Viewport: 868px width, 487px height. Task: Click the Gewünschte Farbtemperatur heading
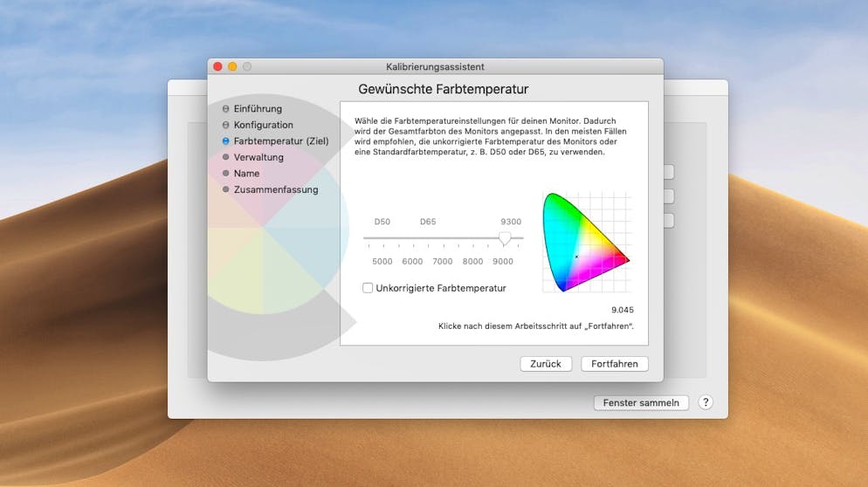[x=444, y=89]
